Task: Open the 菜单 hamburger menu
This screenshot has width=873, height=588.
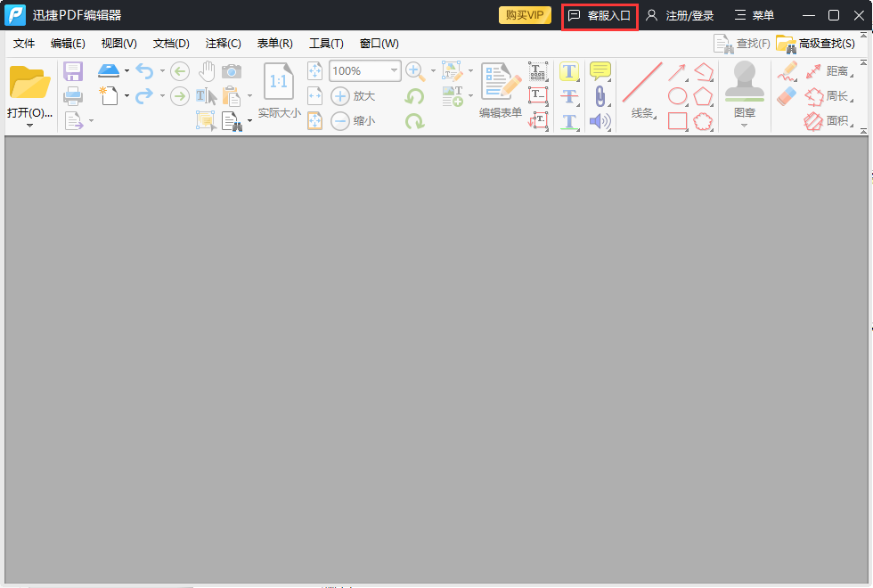Action: [x=755, y=16]
